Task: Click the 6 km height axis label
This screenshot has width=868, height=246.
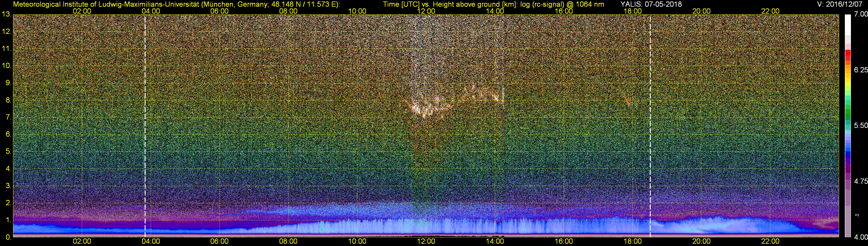Action: 8,135
